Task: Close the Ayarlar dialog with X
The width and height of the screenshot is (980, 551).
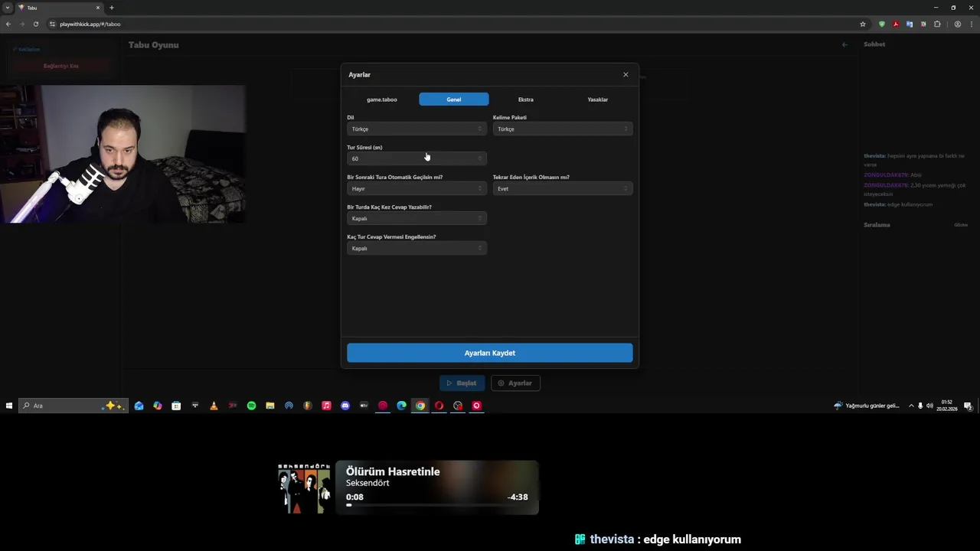Action: [626, 74]
